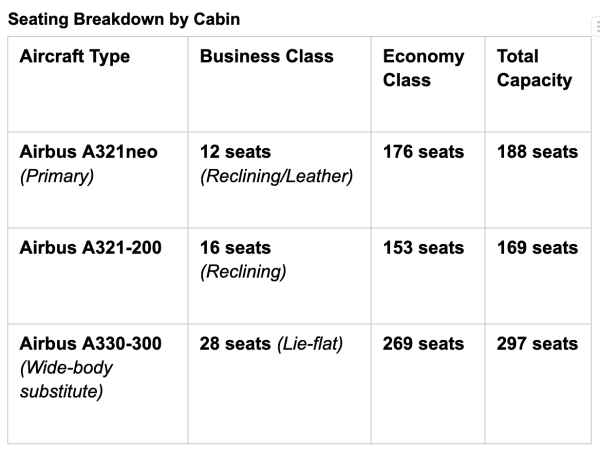
Task: Click the 176 seats economy cell
Action: coord(428,180)
